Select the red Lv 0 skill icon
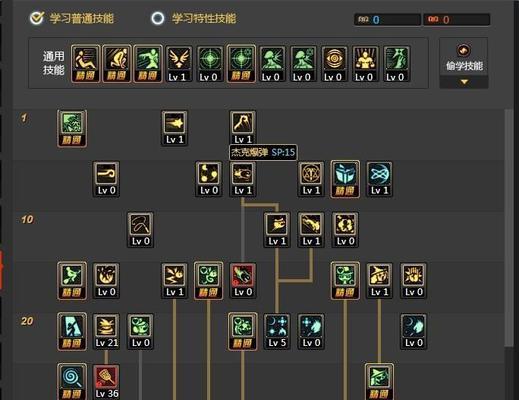The width and height of the screenshot is (519, 400). pyautogui.click(x=243, y=280)
